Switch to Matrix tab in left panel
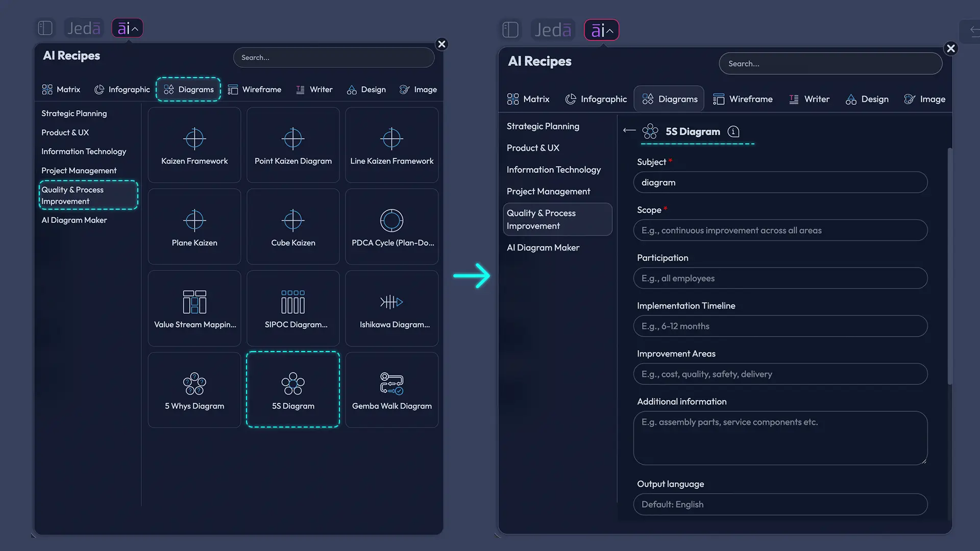This screenshot has width=980, height=551. (x=61, y=89)
